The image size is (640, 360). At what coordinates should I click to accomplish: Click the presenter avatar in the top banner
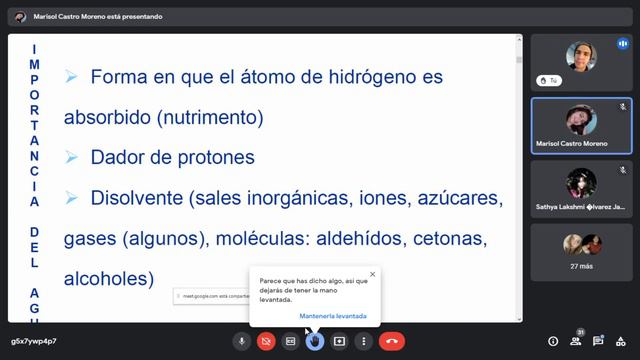tap(20, 17)
